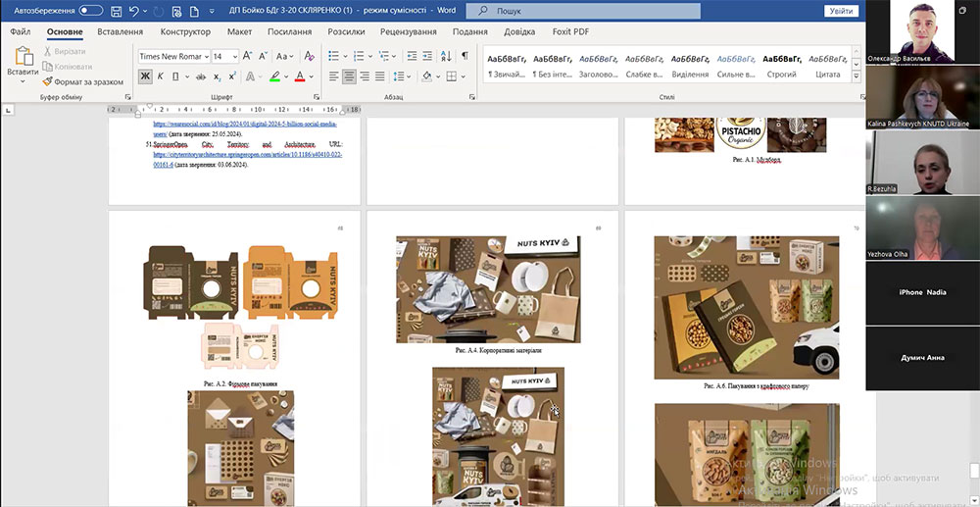Click the shading paint bucket color button
The height and width of the screenshot is (507, 980).
click(427, 76)
